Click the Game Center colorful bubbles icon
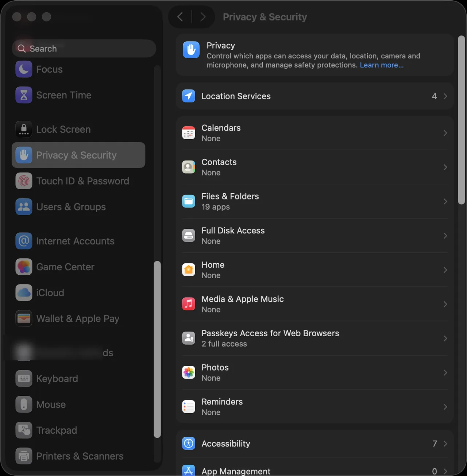Screen dimensions: 467x476 tap(24, 267)
